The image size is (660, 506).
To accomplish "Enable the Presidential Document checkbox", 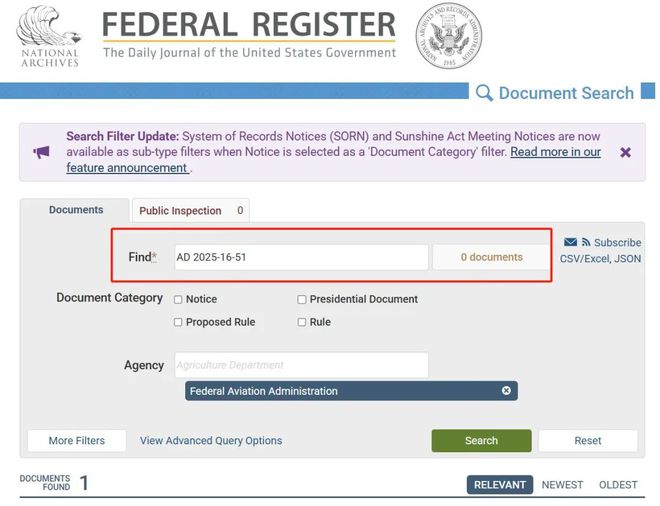I will pyautogui.click(x=301, y=299).
